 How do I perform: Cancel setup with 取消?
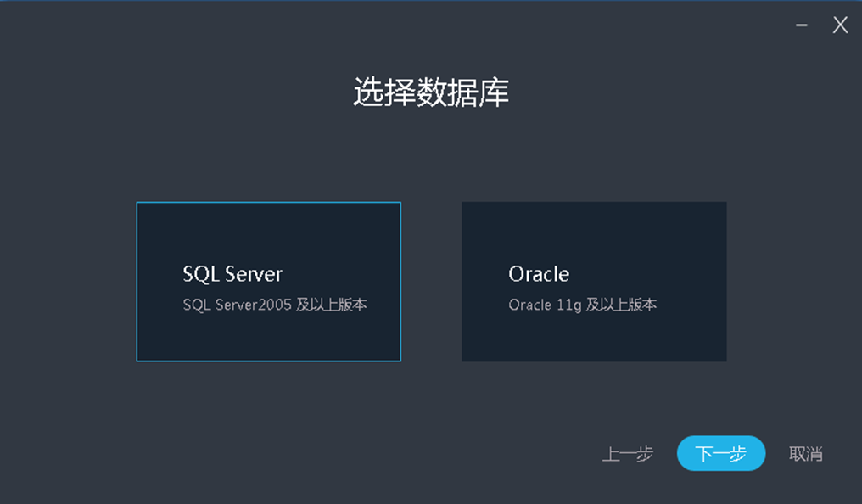coord(805,454)
